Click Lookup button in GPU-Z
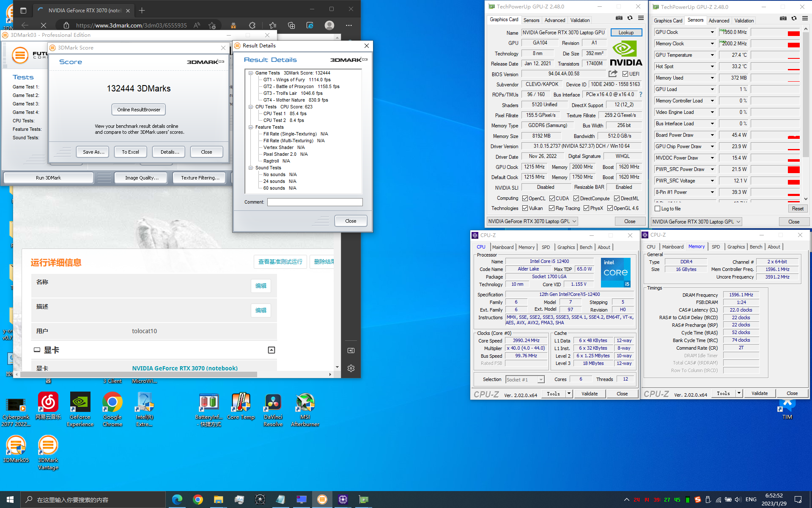 [x=626, y=33]
